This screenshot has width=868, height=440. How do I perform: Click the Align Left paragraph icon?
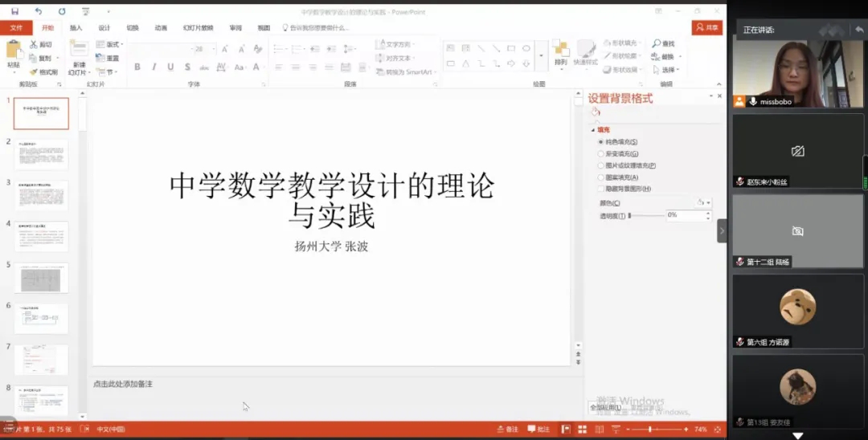click(x=279, y=67)
